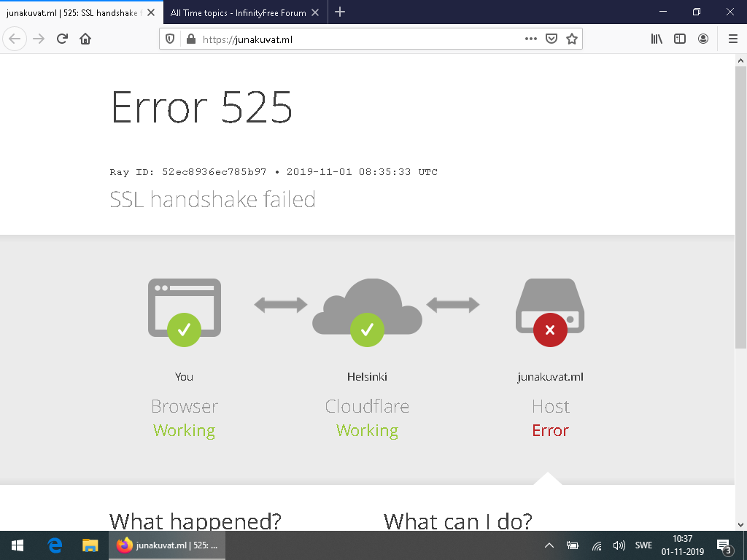Open the Firefox hamburger menu
The width and height of the screenshot is (747, 560).
[733, 39]
